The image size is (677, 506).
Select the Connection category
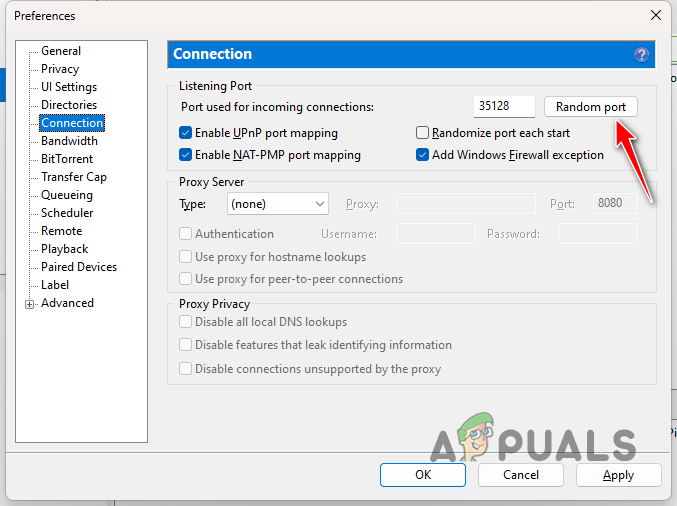pos(72,123)
